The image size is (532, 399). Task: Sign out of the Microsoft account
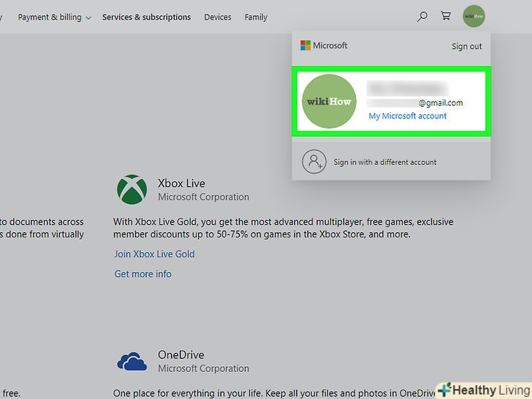pos(466,46)
